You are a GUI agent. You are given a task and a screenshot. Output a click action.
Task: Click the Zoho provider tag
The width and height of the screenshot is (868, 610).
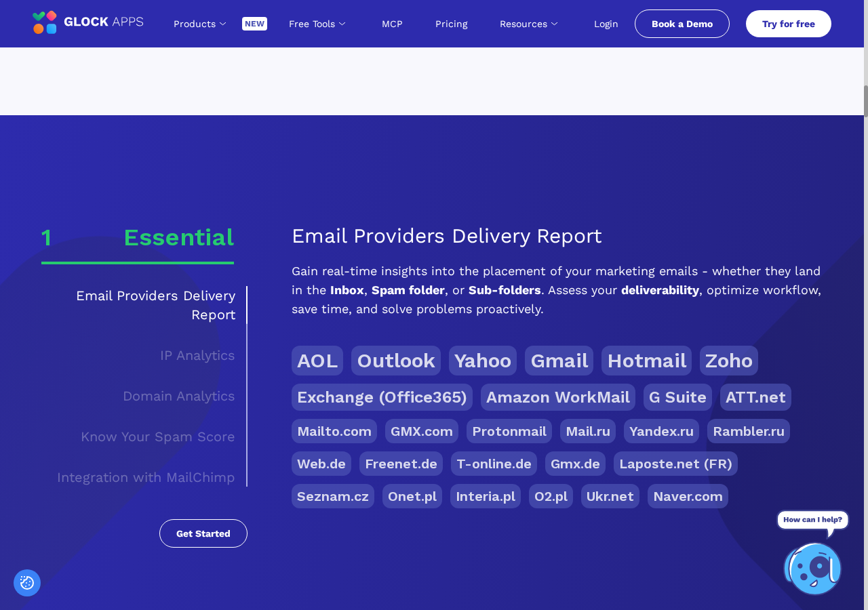[x=729, y=361]
